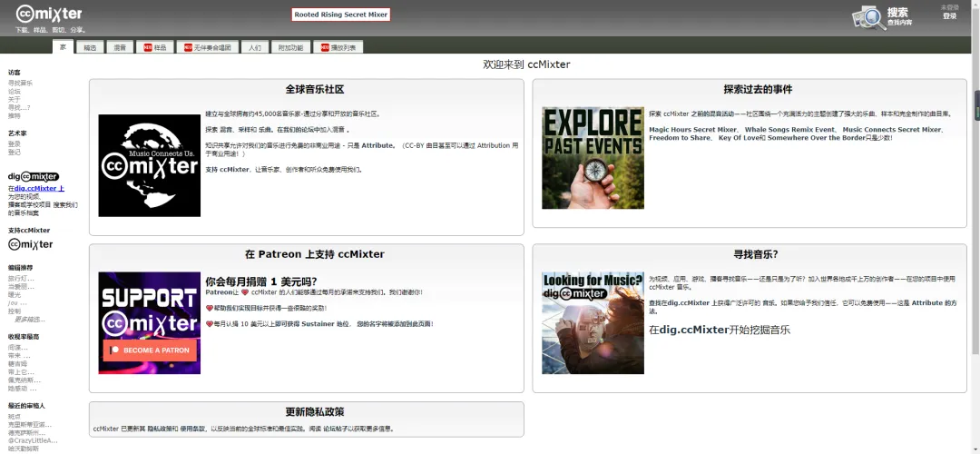Screen dimensions: 980x454
Task: Open the 寻找音乐 link in the sidebar
Action: click(20, 83)
